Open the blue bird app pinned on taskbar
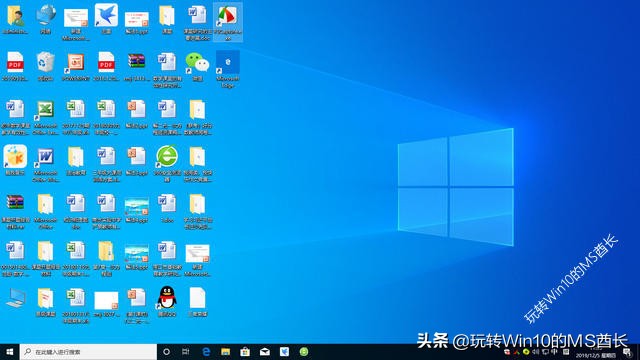This screenshot has height=360, width=640. 284,351
